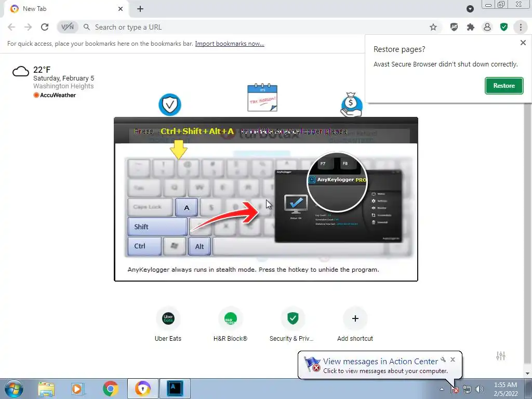Open Windows Media Player from the taskbar
This screenshot has height=399, width=532.
point(78,389)
